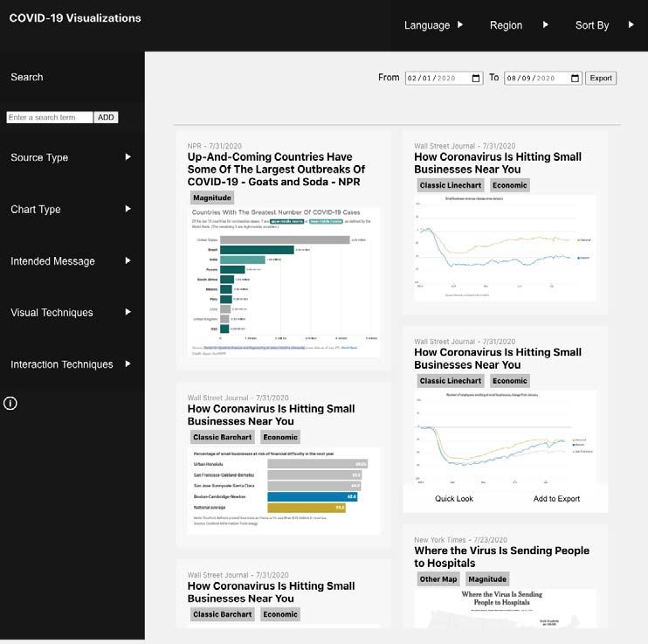Open the To date calendar picker icon
The height and width of the screenshot is (644, 648).
pos(575,78)
